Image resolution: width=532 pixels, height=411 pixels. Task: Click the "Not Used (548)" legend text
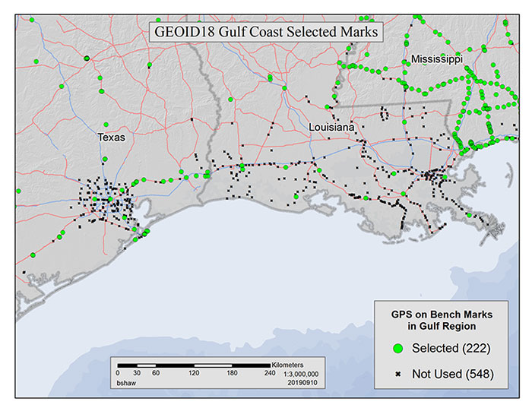tap(450, 374)
